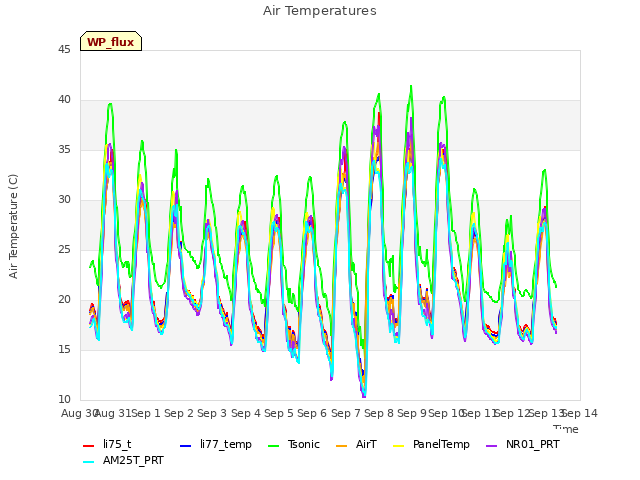Click the purple NR01_PRT legend swatch
The height and width of the screenshot is (480, 640).
(x=492, y=445)
